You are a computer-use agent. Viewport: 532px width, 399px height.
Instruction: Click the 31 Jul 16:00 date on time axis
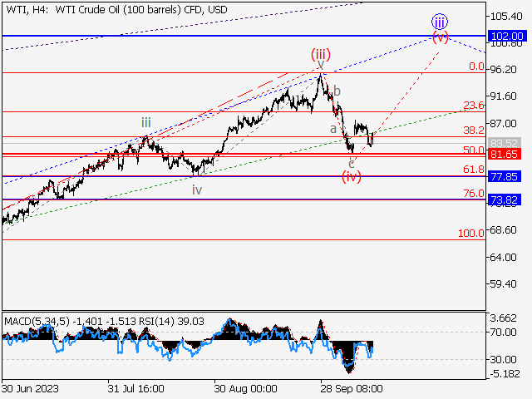(x=136, y=388)
